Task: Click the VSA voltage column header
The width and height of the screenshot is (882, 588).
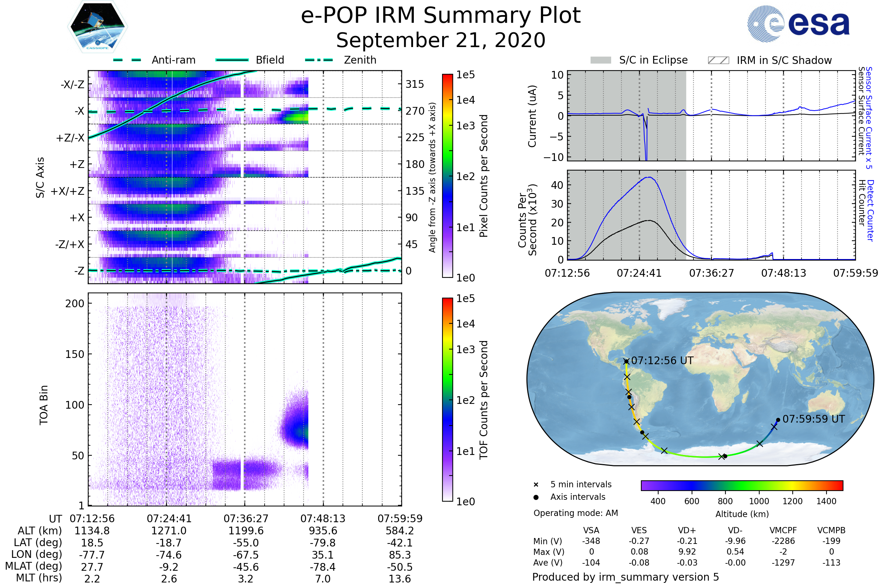Action: [591, 530]
